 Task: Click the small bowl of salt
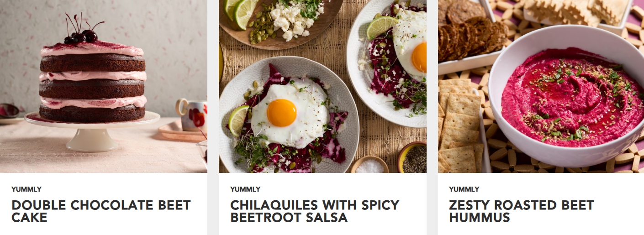370,165
